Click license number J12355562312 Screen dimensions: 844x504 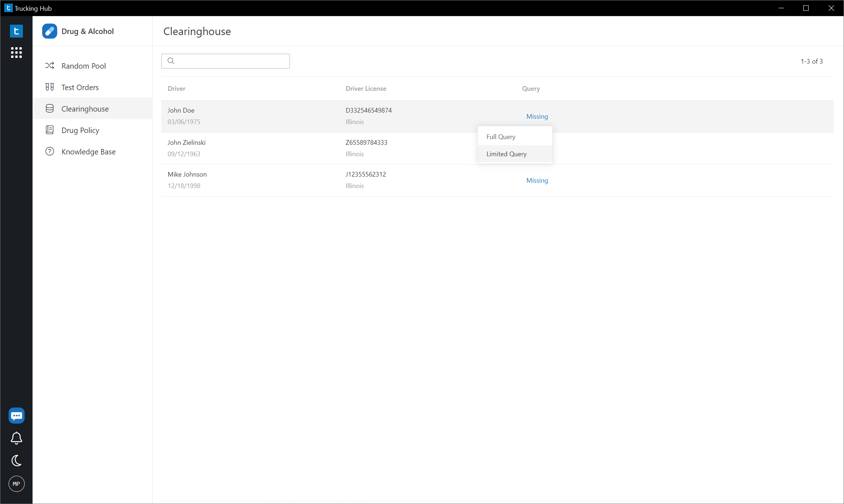coord(366,174)
